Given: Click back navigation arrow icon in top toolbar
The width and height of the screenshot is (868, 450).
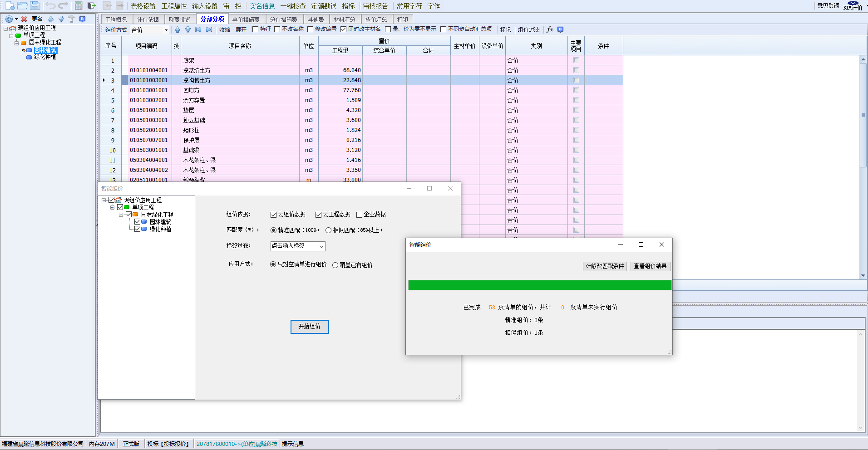Looking at the screenshot, I should [107, 5].
